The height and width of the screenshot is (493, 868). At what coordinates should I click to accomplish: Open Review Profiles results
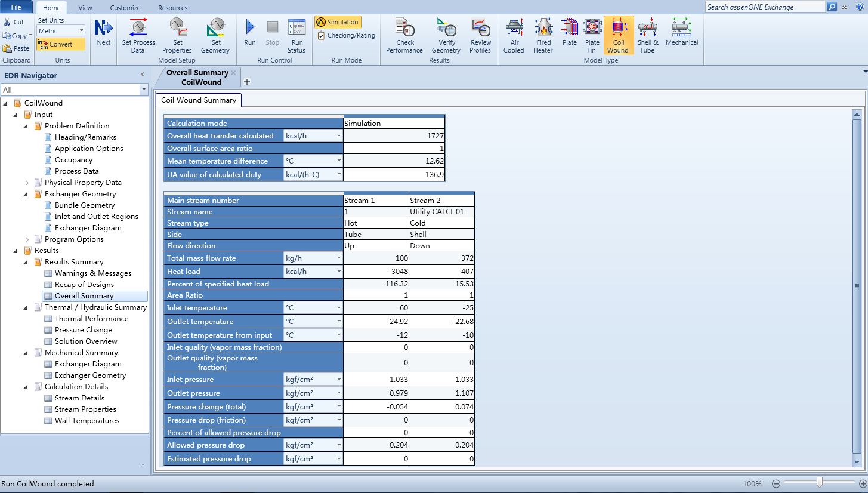(480, 36)
